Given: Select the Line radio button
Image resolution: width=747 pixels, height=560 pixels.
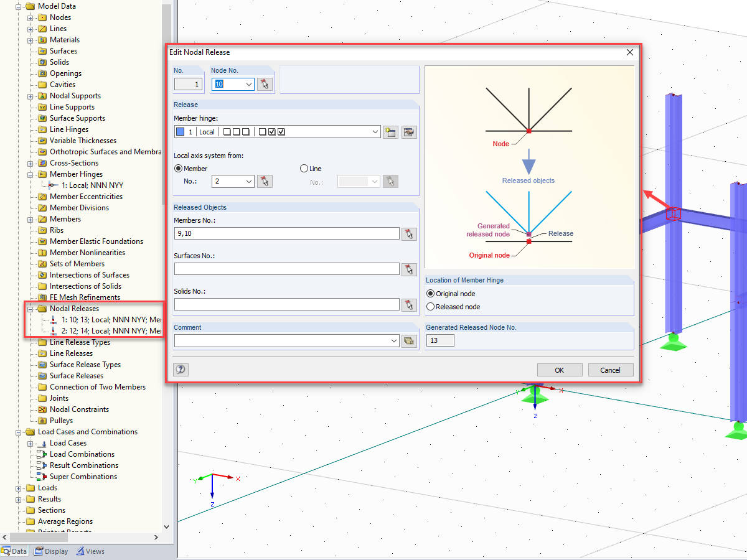Looking at the screenshot, I should (304, 169).
